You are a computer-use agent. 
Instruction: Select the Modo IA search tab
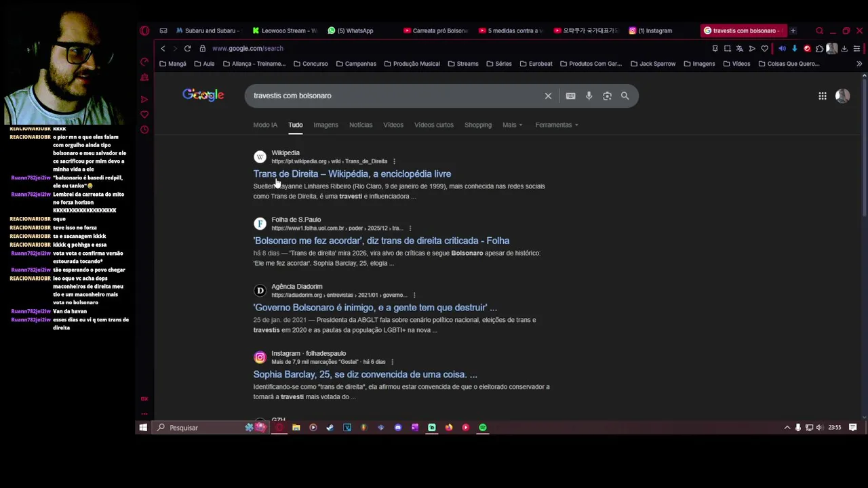coord(265,125)
